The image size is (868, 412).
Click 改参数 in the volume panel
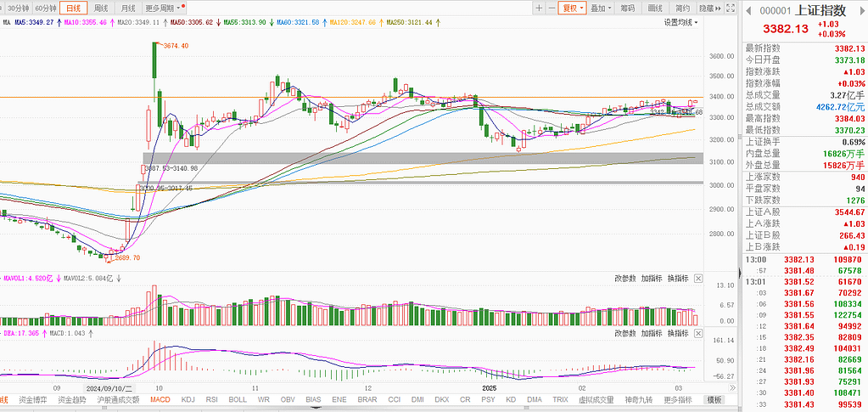point(624,278)
